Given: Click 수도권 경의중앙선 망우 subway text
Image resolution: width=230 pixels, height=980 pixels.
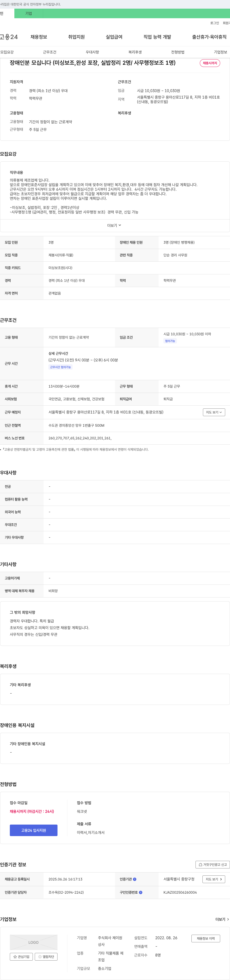Looking at the screenshot, I should [76, 425].
